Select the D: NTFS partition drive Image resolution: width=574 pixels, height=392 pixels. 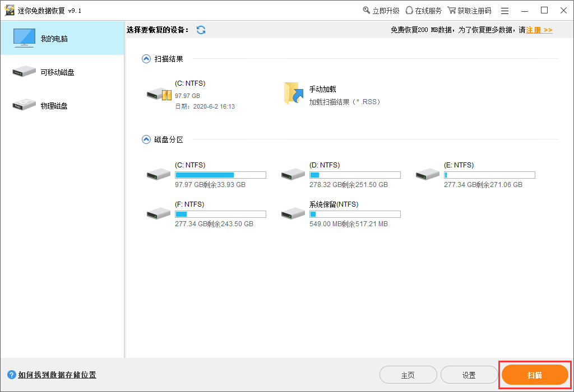[341, 175]
